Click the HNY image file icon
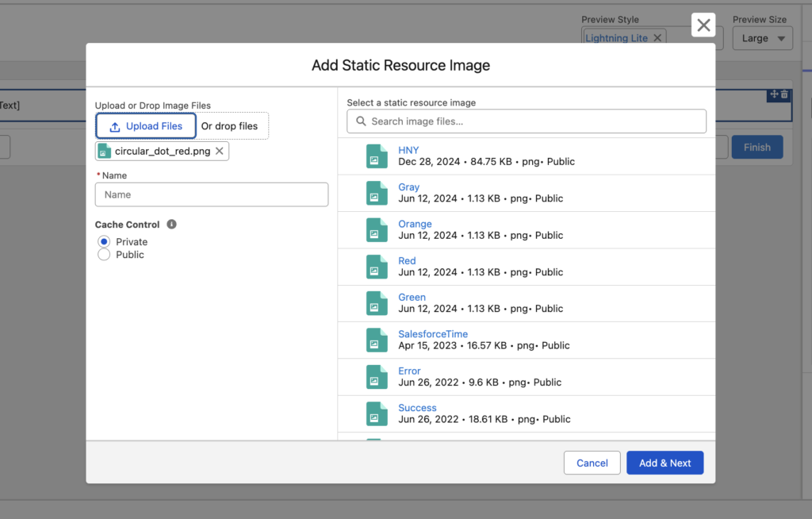812x519 pixels. pyautogui.click(x=377, y=156)
